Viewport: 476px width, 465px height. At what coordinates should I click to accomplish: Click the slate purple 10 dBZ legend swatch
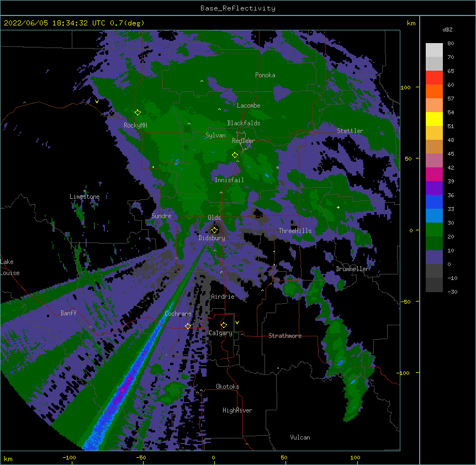click(x=434, y=257)
